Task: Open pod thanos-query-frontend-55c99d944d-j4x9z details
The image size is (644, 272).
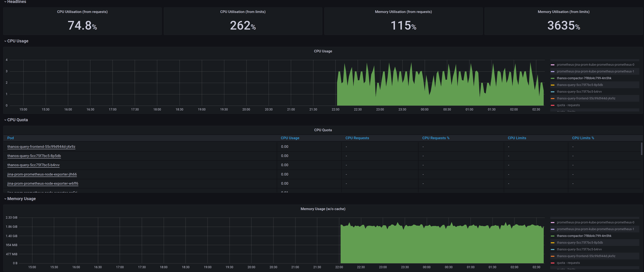Action: point(41,146)
